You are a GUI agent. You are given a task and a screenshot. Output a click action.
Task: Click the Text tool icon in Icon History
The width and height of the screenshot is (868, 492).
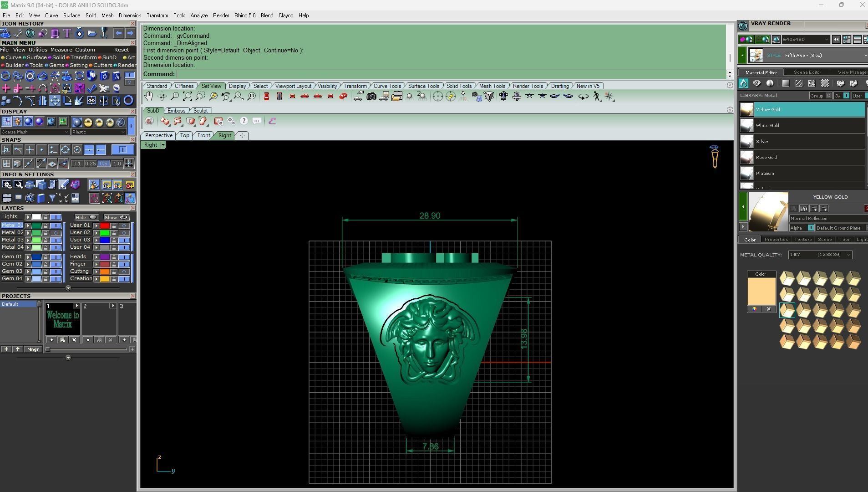pyautogui.click(x=67, y=33)
